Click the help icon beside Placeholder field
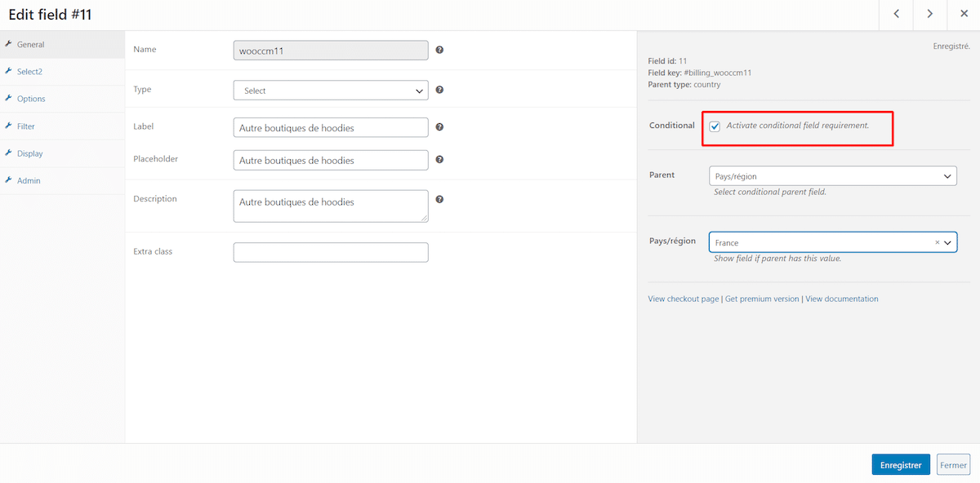980x483 pixels. pos(439,160)
